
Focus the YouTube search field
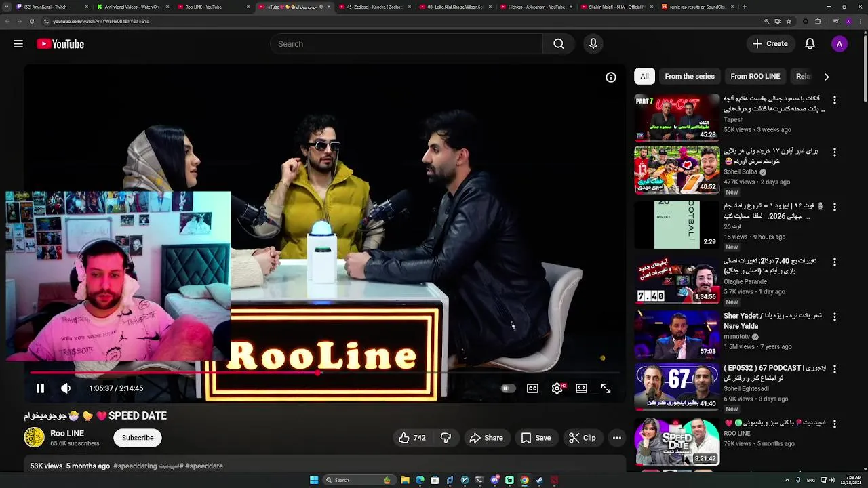tap(406, 44)
